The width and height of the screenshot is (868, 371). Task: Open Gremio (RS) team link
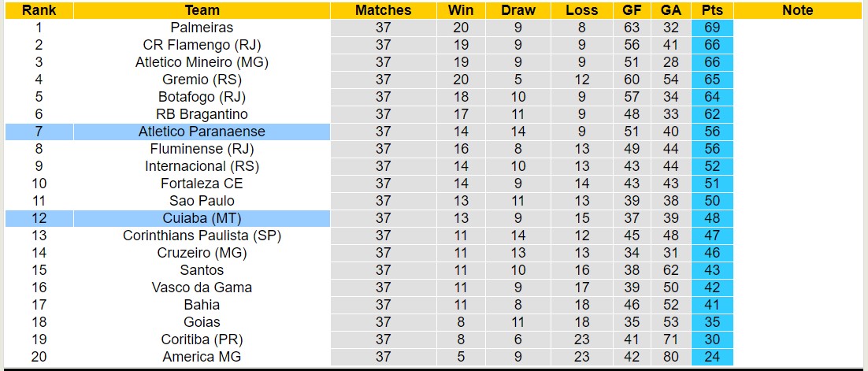click(x=202, y=80)
